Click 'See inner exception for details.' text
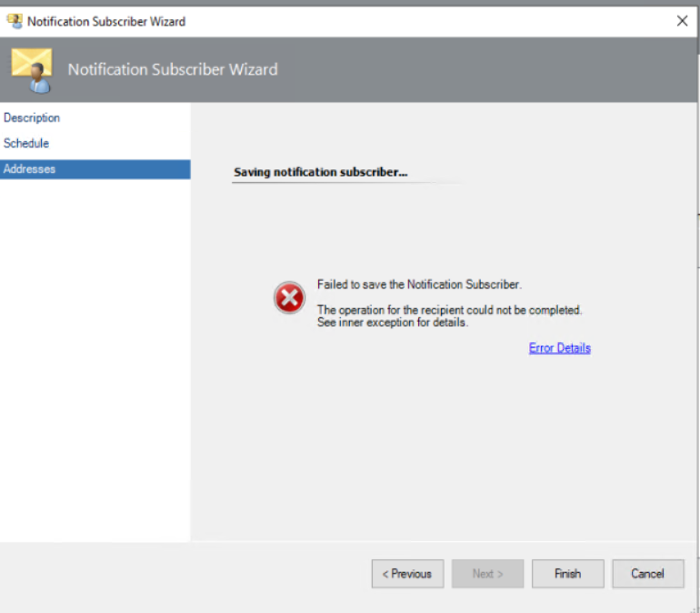The image size is (700, 613). pos(393,322)
